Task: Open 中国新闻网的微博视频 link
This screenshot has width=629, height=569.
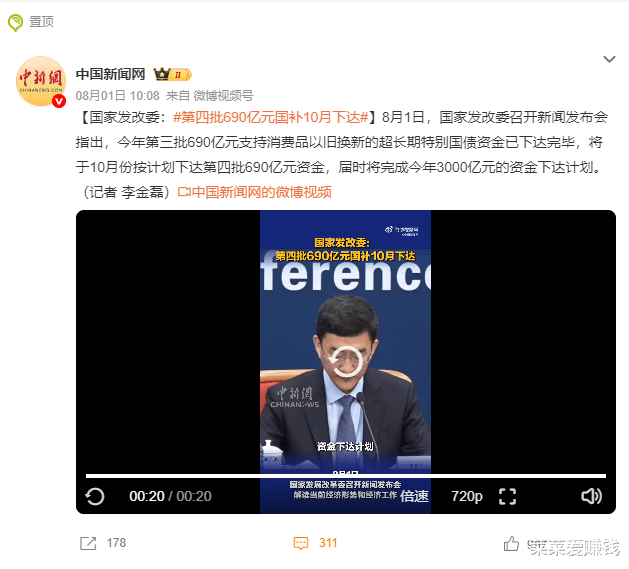Action: 255,192
